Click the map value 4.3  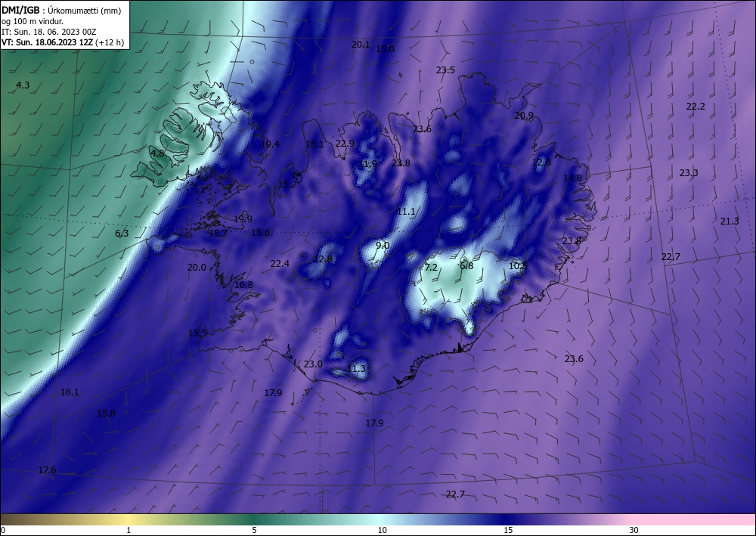click(23, 85)
